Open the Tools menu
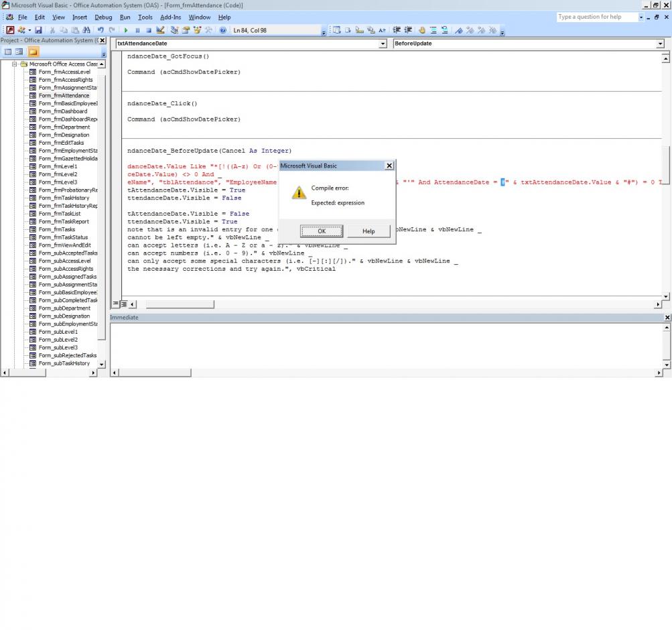This screenshot has width=672, height=630. pyautogui.click(x=145, y=17)
